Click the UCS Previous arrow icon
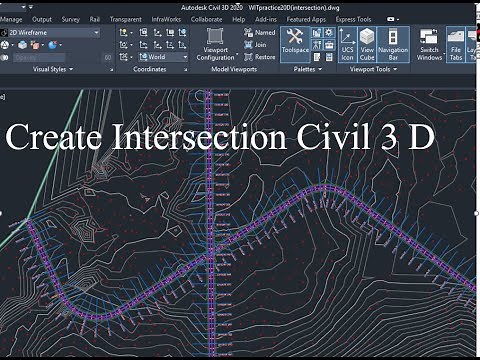The image size is (480, 360). [x=143, y=45]
